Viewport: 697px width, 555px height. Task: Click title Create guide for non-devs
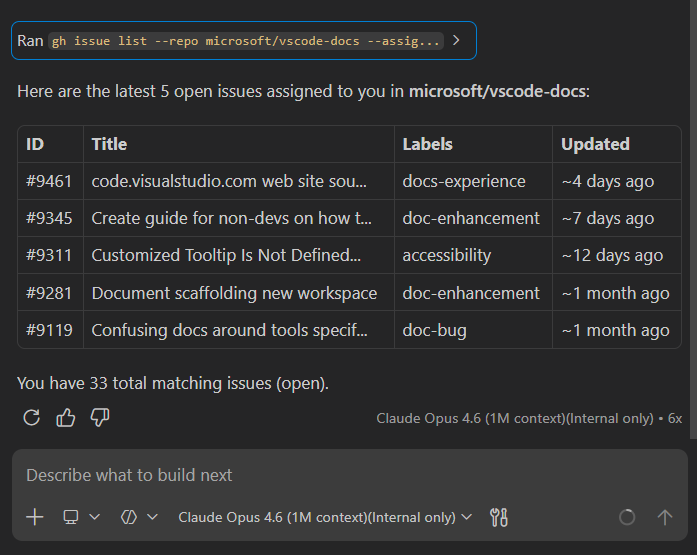(231, 218)
